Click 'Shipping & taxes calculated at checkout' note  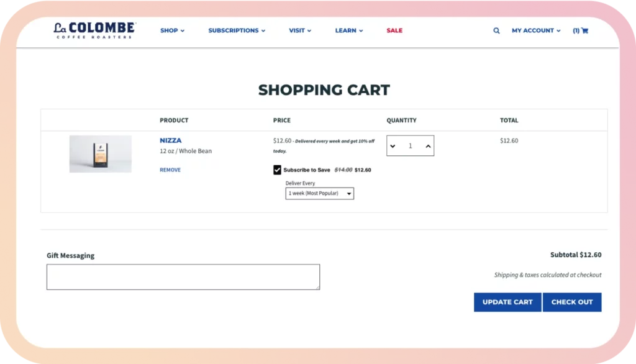pyautogui.click(x=548, y=275)
